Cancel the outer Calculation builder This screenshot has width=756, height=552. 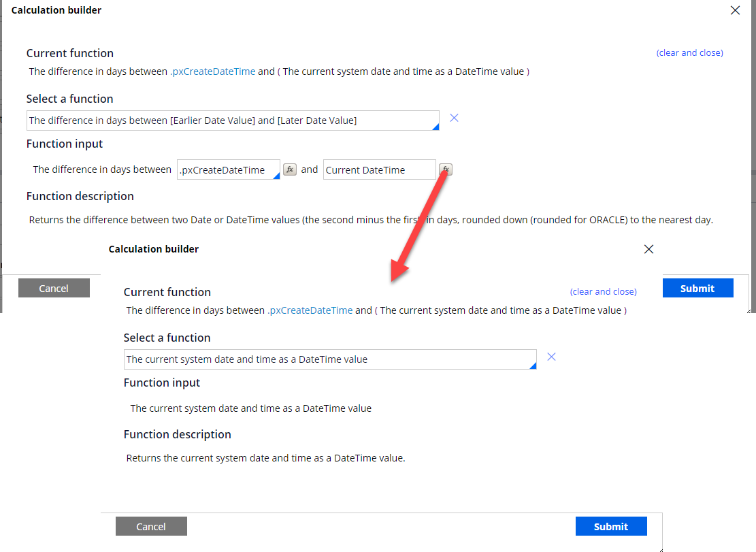(54, 287)
